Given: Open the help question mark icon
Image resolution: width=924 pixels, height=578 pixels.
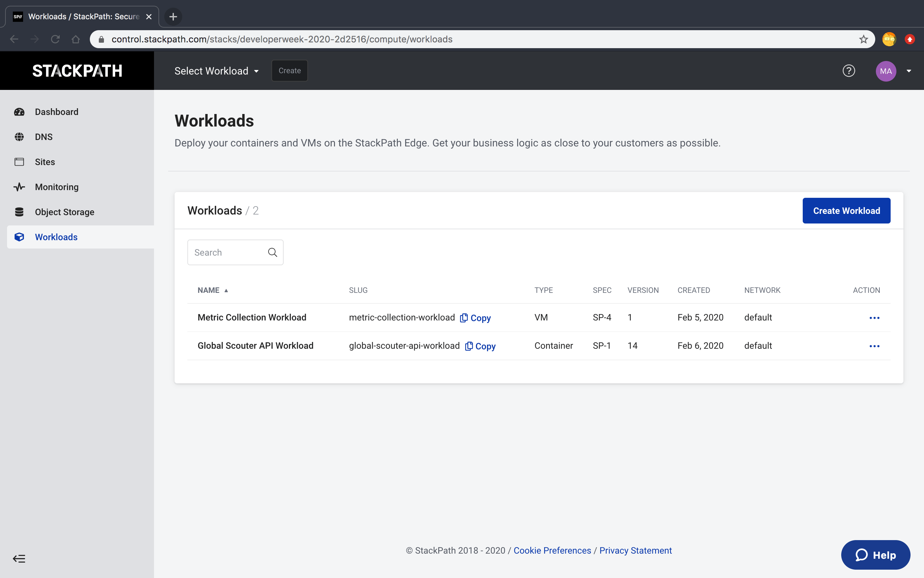Looking at the screenshot, I should click(x=849, y=71).
